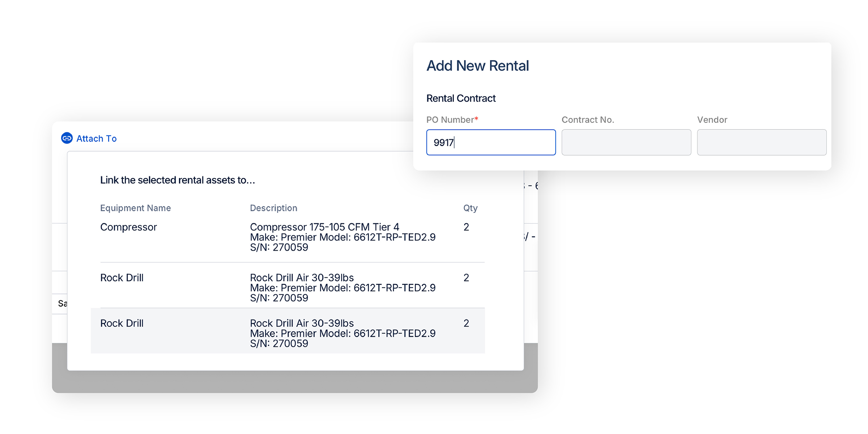Click the Attach To label
Image resolution: width=868 pixels, height=434 pixels.
96,139
